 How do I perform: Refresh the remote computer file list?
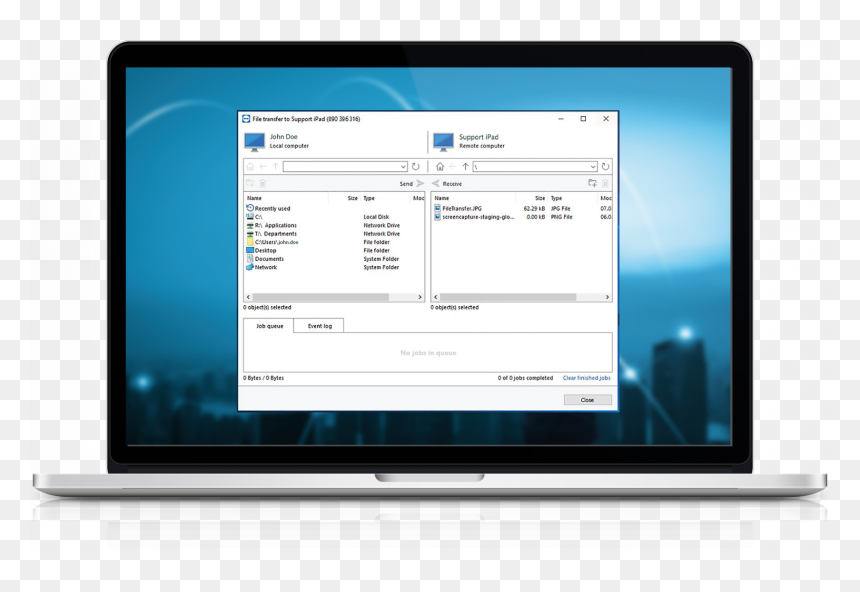[x=606, y=166]
